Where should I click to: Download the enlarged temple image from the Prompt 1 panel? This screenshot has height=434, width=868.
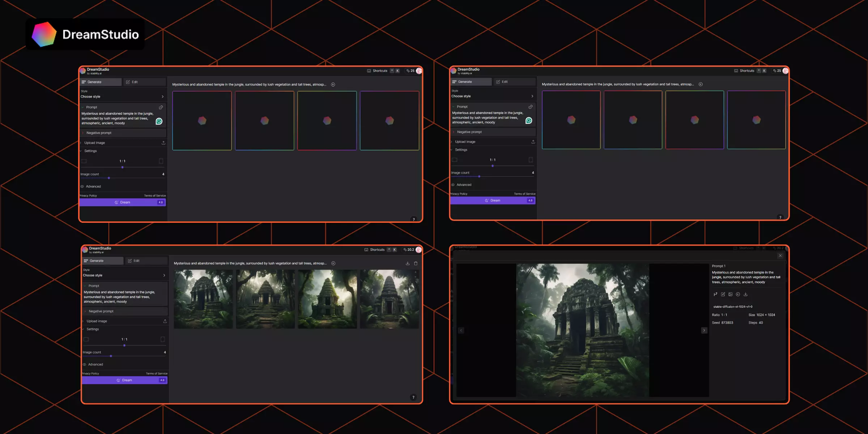pyautogui.click(x=745, y=294)
